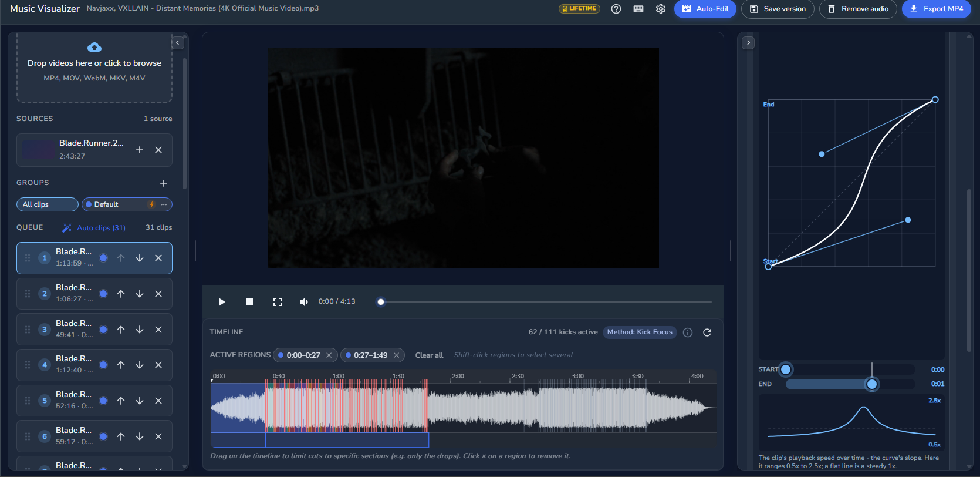Play the video preview
This screenshot has height=477, width=980.
coord(221,302)
